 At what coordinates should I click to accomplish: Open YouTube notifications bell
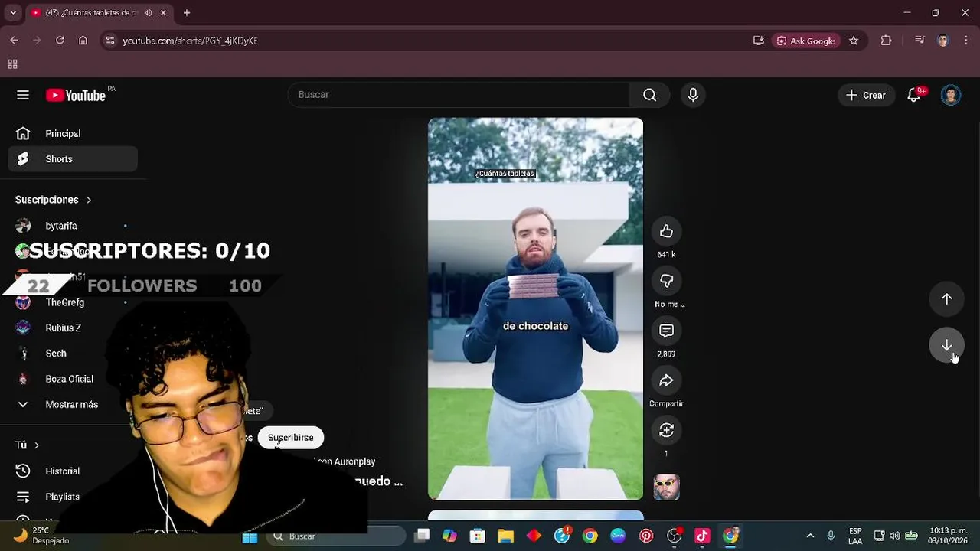pyautogui.click(x=913, y=95)
